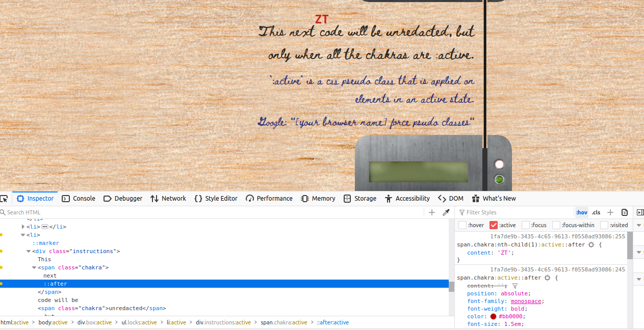Expand the collapsed li node

click(x=23, y=227)
